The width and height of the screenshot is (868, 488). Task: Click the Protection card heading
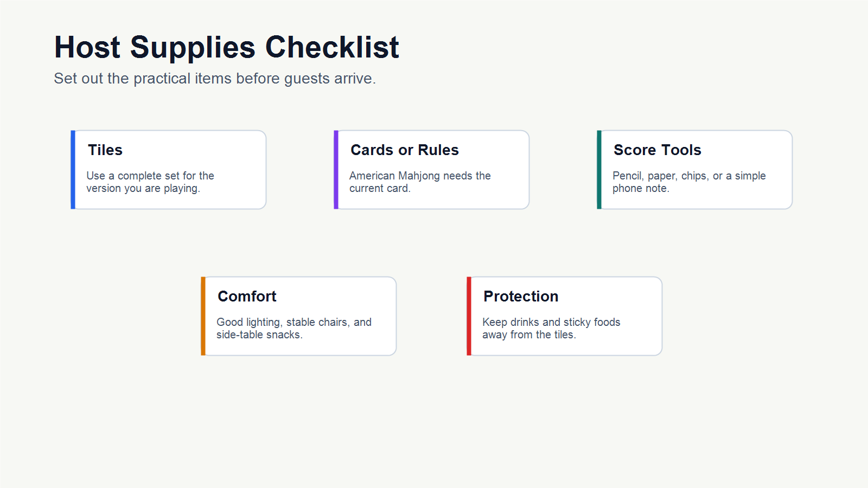pos(521,297)
